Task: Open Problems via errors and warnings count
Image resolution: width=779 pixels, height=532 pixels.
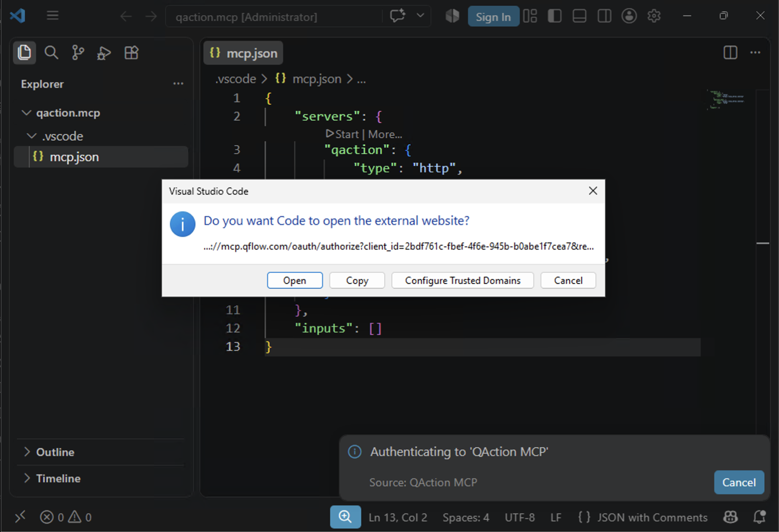Action: click(x=66, y=517)
